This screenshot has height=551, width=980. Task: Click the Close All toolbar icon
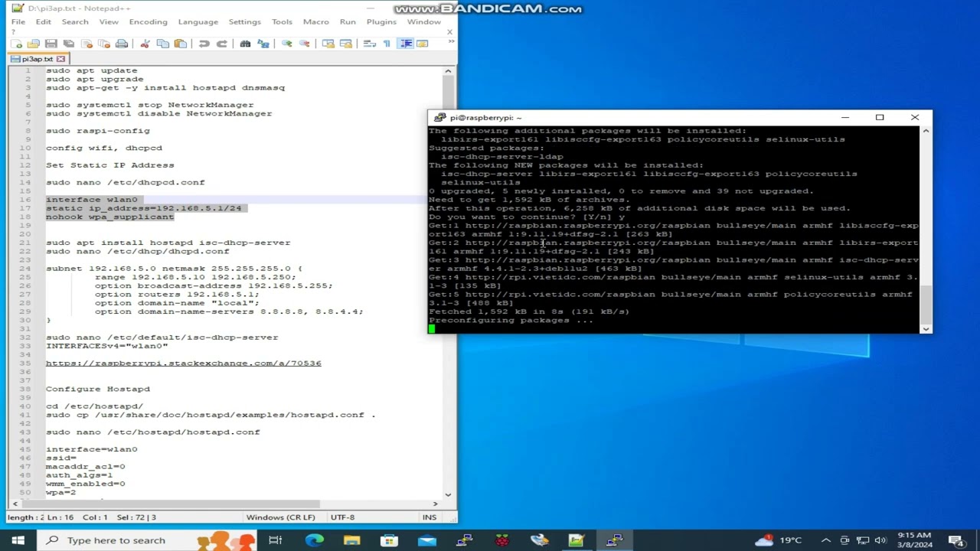point(104,44)
